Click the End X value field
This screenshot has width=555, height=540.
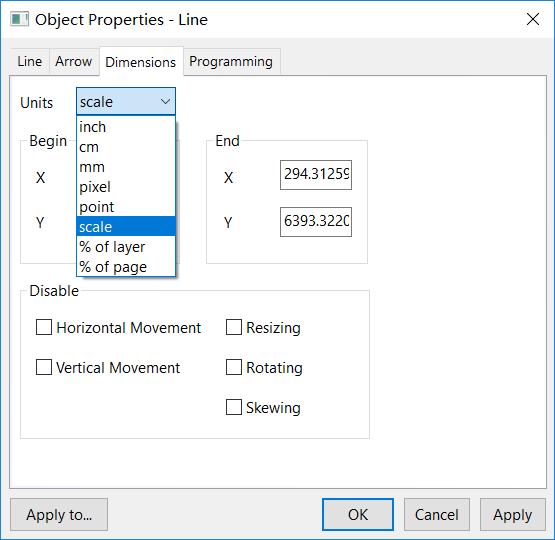(316, 175)
